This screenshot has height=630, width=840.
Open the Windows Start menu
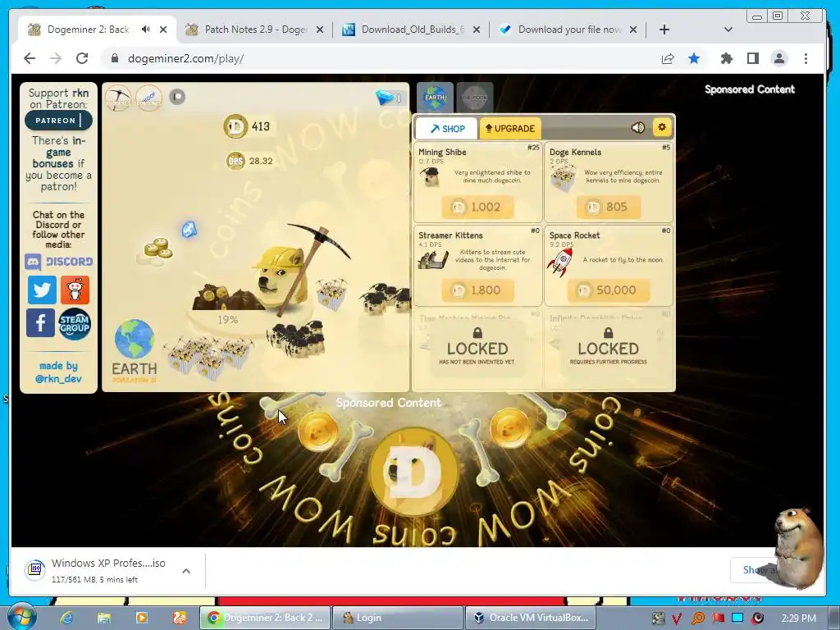[21, 617]
